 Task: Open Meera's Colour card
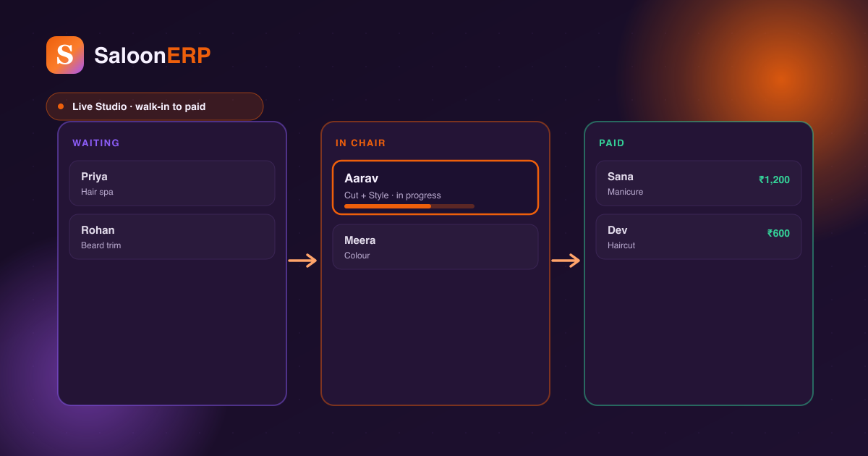click(x=435, y=247)
